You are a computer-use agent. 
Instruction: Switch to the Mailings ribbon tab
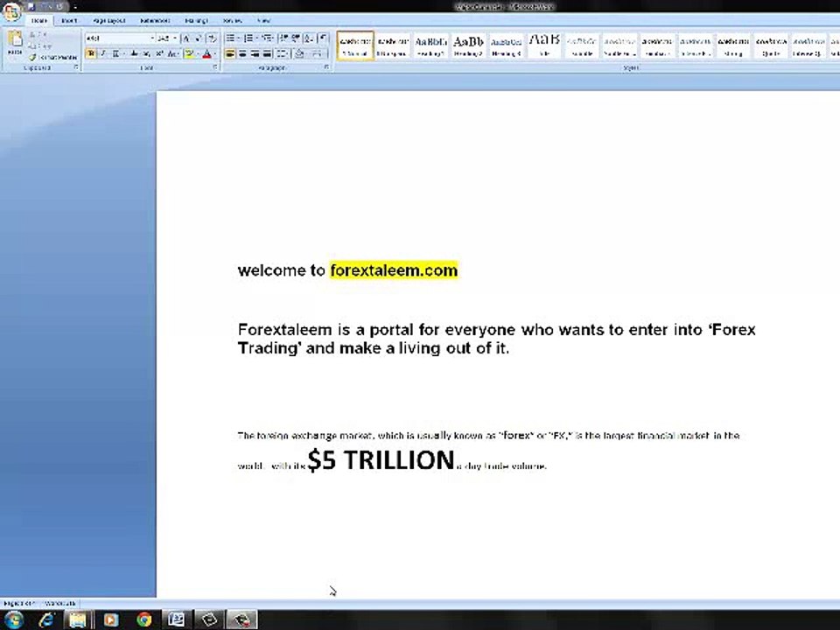point(196,20)
